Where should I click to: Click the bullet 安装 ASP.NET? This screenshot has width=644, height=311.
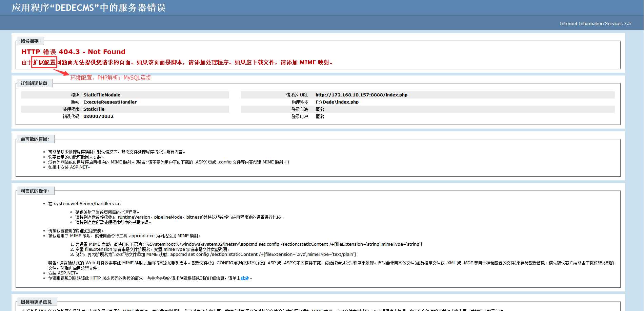[63, 273]
